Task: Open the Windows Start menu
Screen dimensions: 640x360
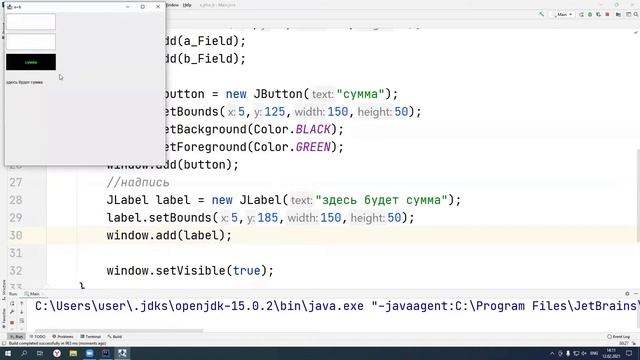Action: pyautogui.click(x=8, y=353)
